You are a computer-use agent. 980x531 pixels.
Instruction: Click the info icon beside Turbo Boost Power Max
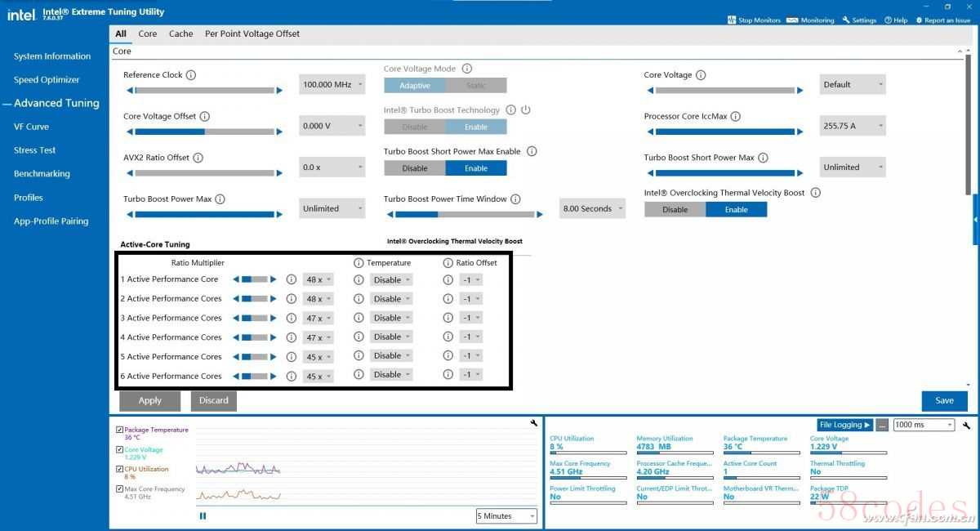pyautogui.click(x=220, y=199)
